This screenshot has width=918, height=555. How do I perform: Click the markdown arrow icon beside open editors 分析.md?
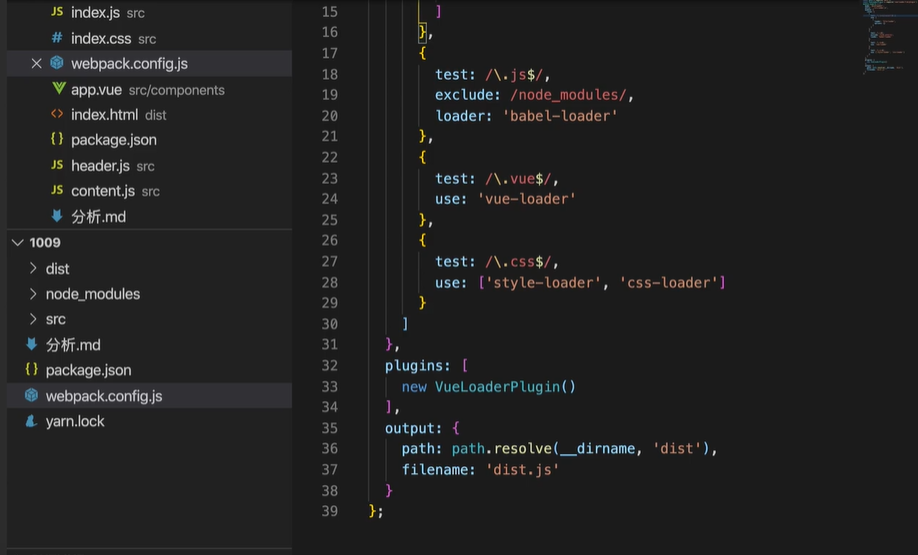tap(57, 215)
